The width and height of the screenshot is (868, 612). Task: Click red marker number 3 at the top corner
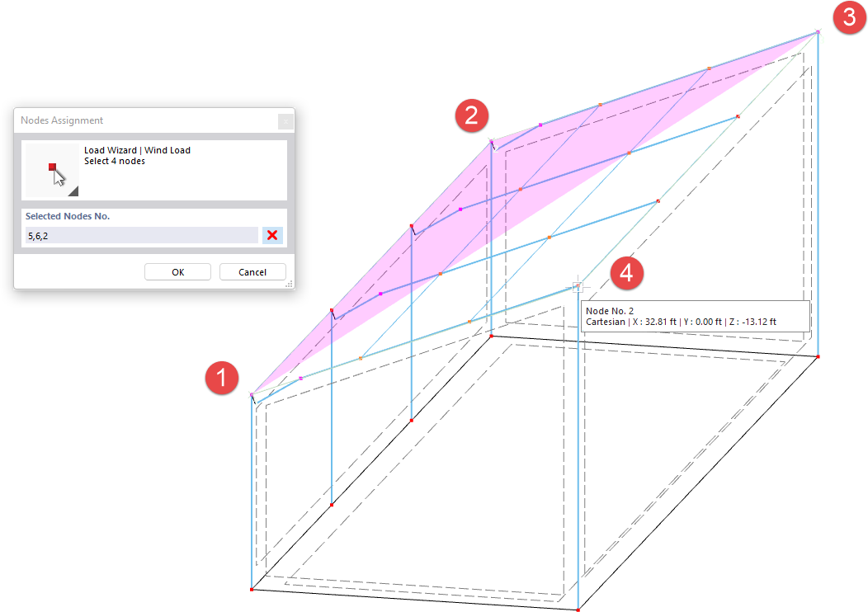click(x=850, y=17)
